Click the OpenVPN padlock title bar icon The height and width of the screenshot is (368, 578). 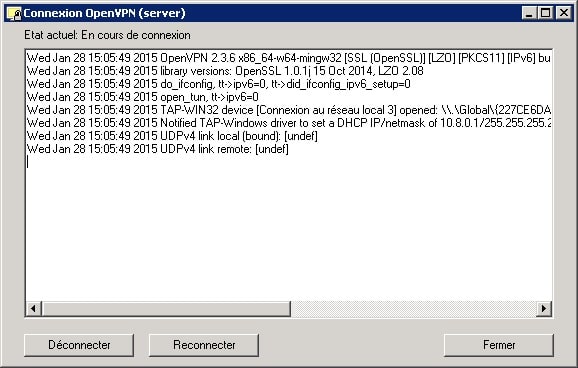coord(14,13)
